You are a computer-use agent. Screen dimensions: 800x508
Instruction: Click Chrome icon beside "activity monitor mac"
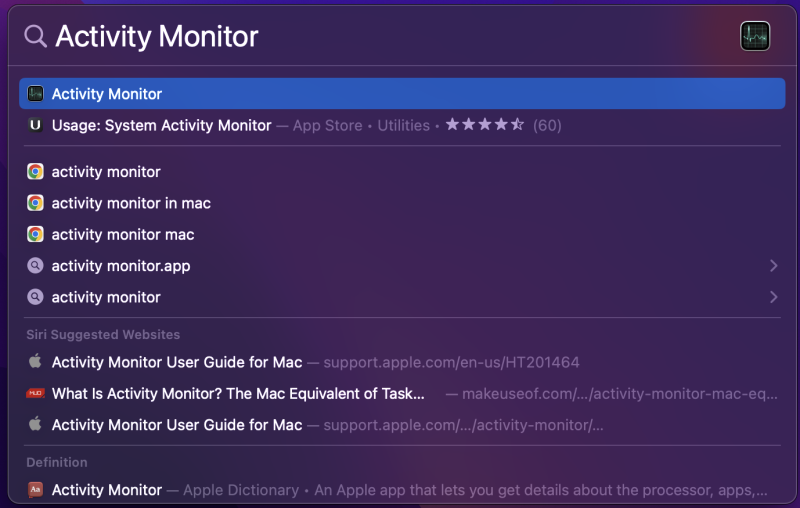[x=35, y=235]
